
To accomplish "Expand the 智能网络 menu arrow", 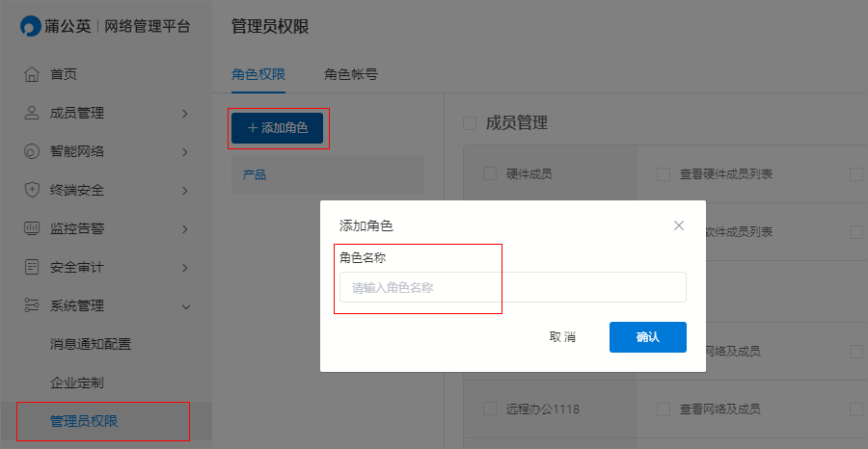I will tap(185, 152).
